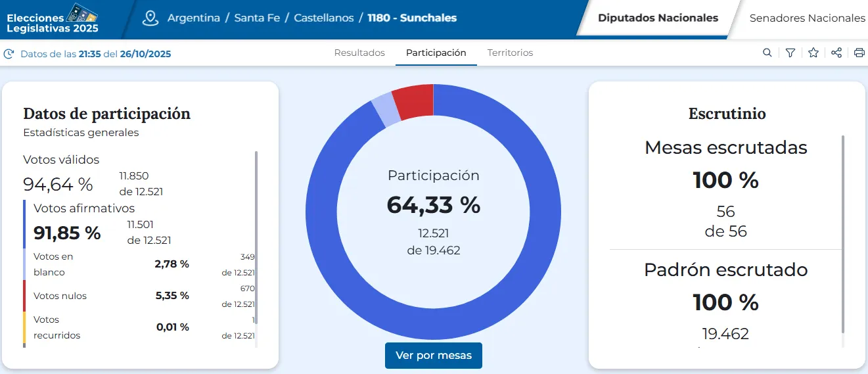Click the red null votes donut segment
This screenshot has height=374, width=868.
[x=414, y=103]
